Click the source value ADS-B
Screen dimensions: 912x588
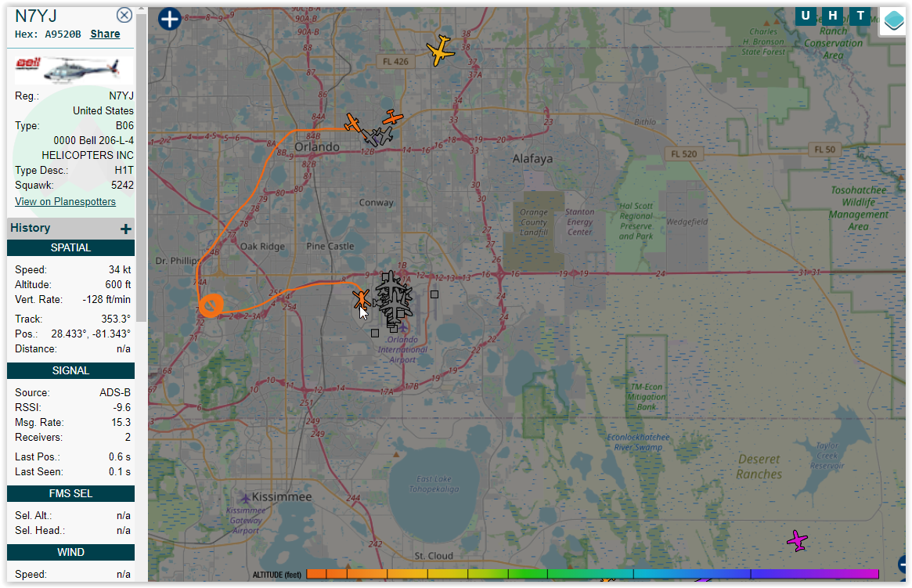[x=115, y=392]
